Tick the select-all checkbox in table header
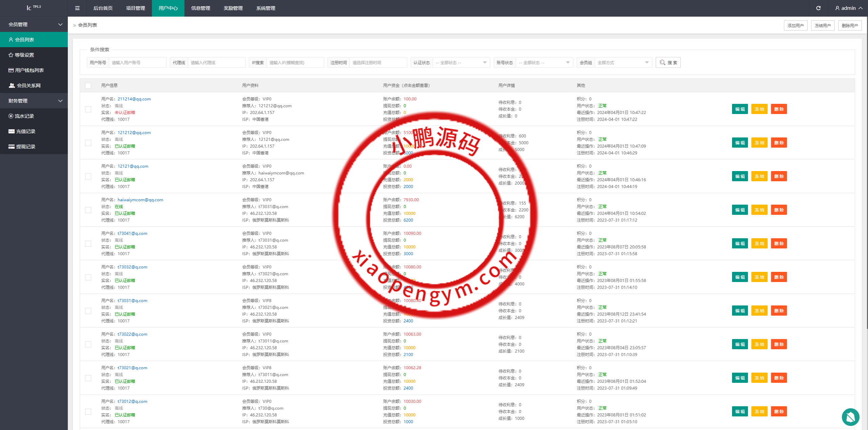The width and height of the screenshot is (868, 430). pos(88,86)
